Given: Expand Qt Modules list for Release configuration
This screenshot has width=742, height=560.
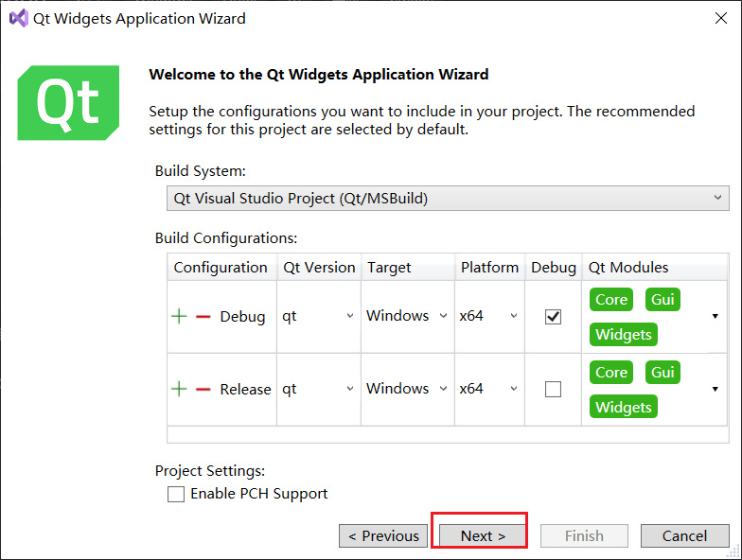Looking at the screenshot, I should pyautogui.click(x=715, y=389).
